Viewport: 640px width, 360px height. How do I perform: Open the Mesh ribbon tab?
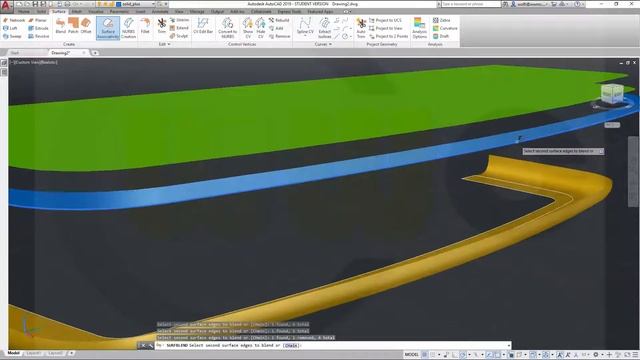(77, 11)
